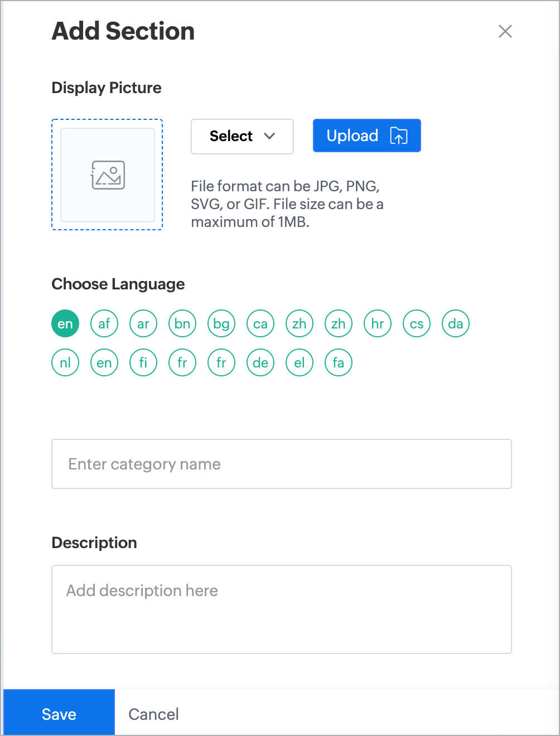This screenshot has width=560, height=736.
Task: Open the Select dropdown for display picture
Action: [242, 136]
